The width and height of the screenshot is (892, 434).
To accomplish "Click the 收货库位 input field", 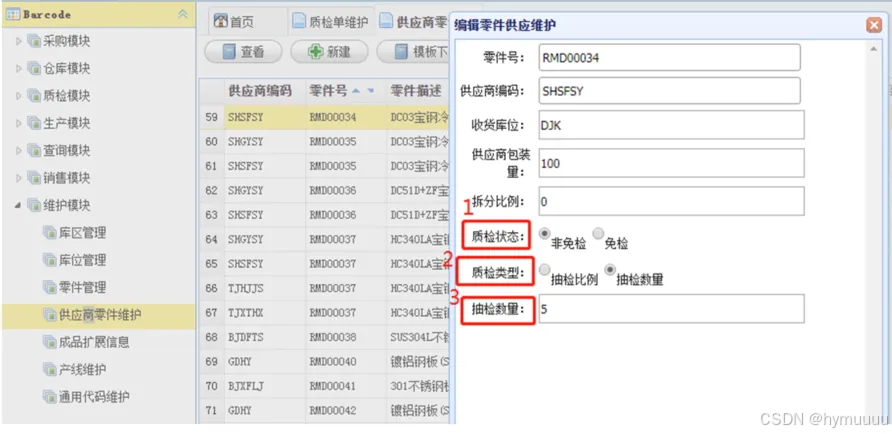I will click(x=670, y=124).
